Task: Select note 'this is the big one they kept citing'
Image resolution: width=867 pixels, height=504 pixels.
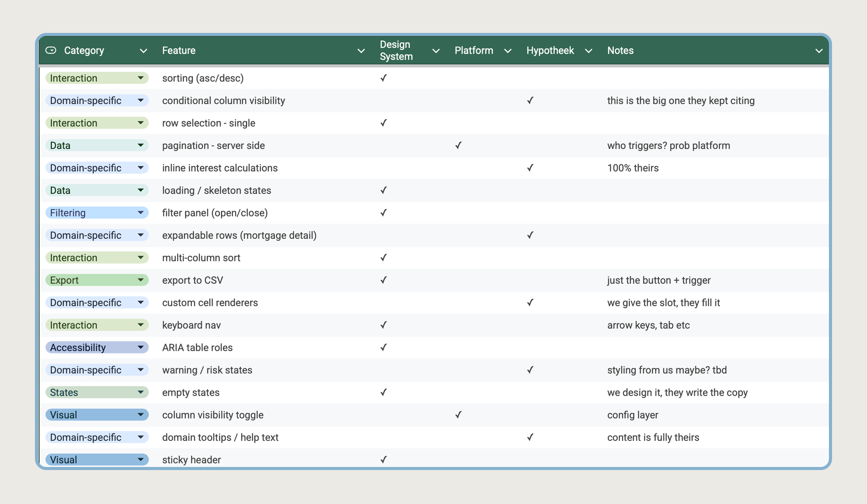Action: tap(681, 100)
